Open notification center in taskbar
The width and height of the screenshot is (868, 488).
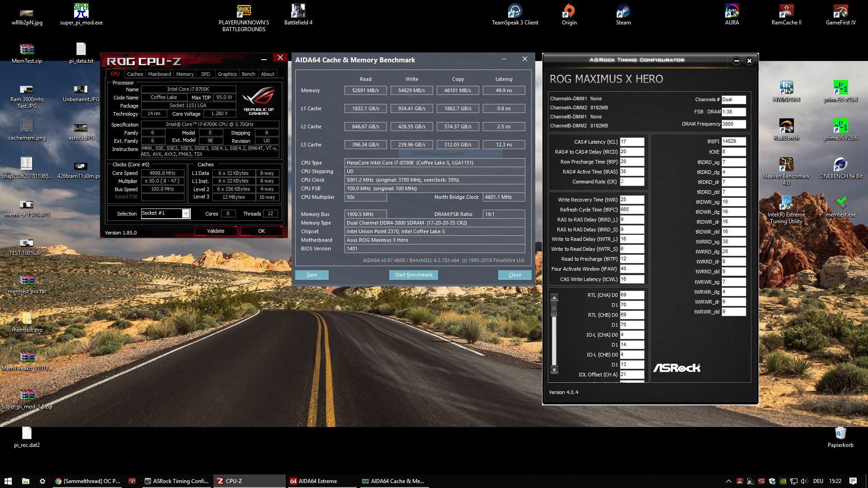point(853,481)
